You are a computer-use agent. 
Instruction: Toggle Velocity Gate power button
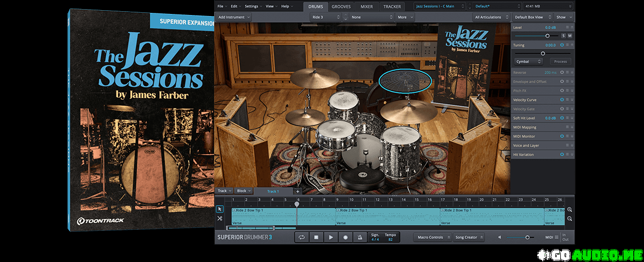[562, 109]
